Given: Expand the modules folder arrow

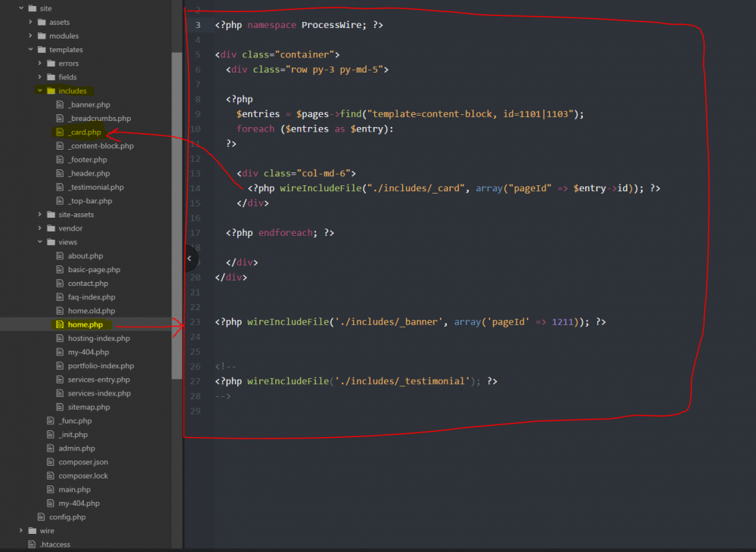Looking at the screenshot, I should (x=31, y=36).
